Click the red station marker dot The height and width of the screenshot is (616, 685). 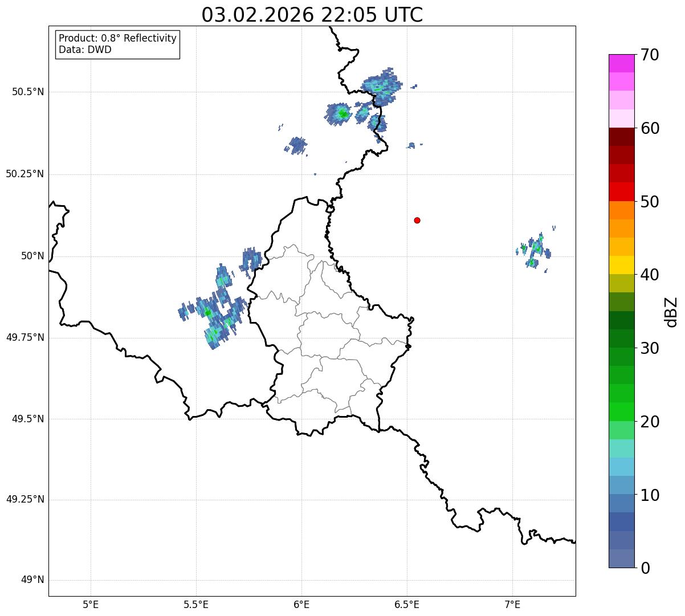click(x=417, y=220)
